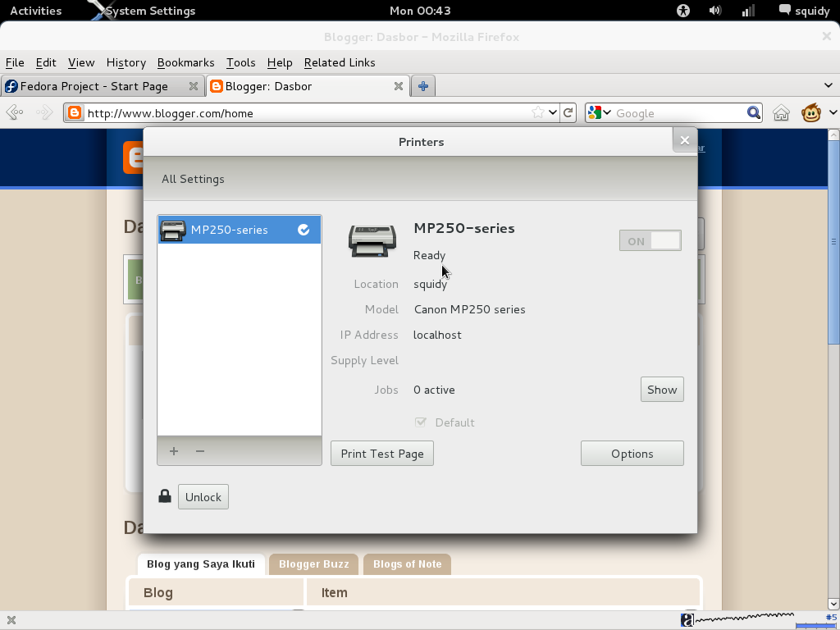Screen dimensions: 840x630
Task: Show the printer jobs
Action: coord(662,390)
